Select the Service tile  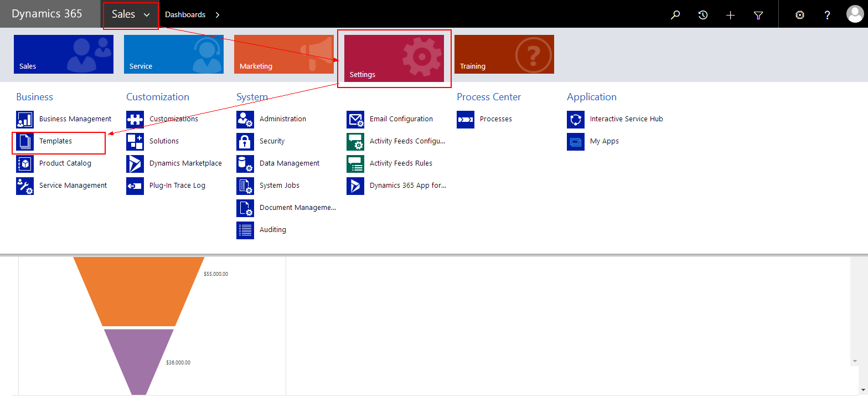174,54
